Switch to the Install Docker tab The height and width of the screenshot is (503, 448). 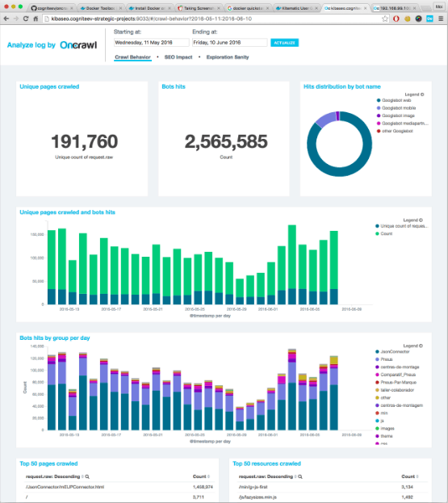[149, 8]
